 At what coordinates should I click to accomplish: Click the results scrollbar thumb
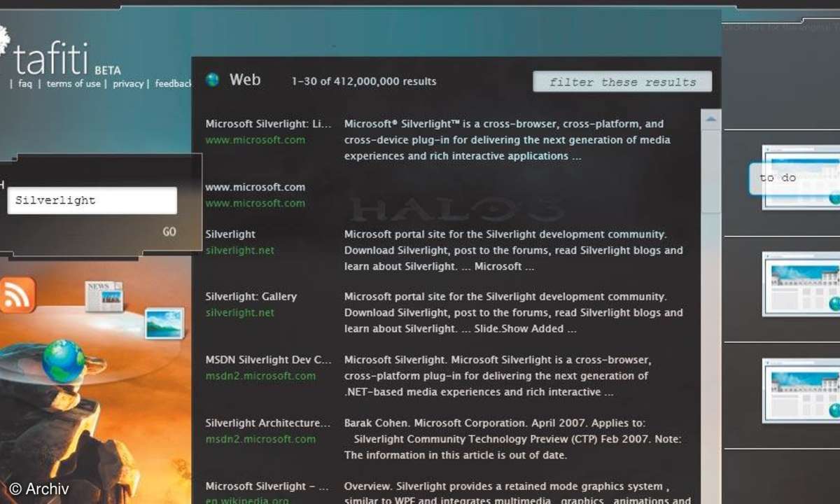coord(711,171)
